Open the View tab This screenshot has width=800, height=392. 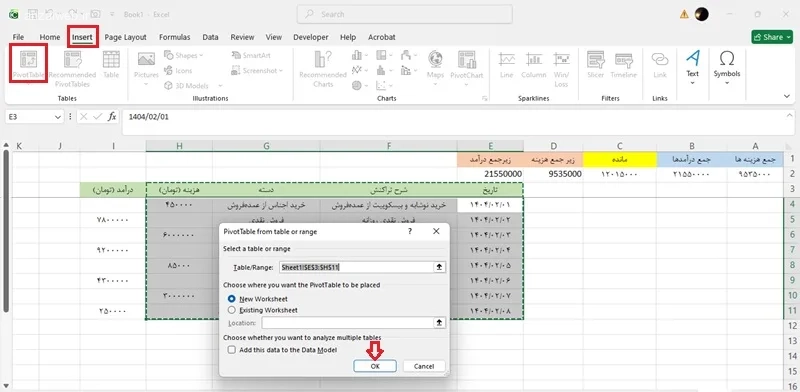pos(273,37)
